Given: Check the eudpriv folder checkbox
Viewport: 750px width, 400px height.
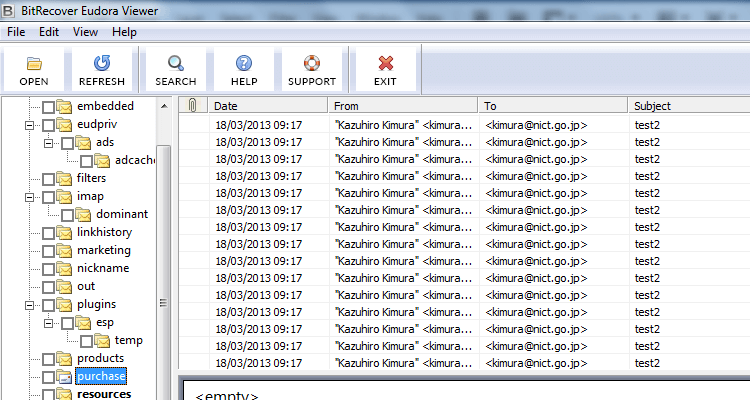Looking at the screenshot, I should click(x=48, y=125).
